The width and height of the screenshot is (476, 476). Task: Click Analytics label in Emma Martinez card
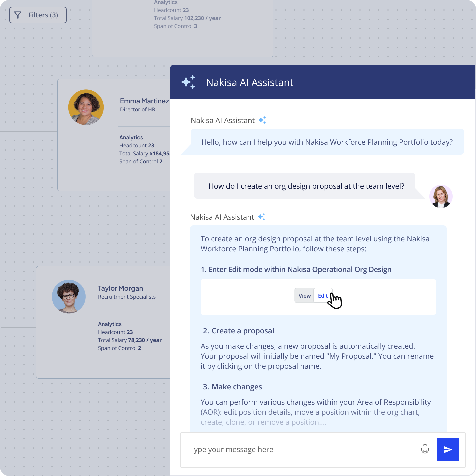131,138
